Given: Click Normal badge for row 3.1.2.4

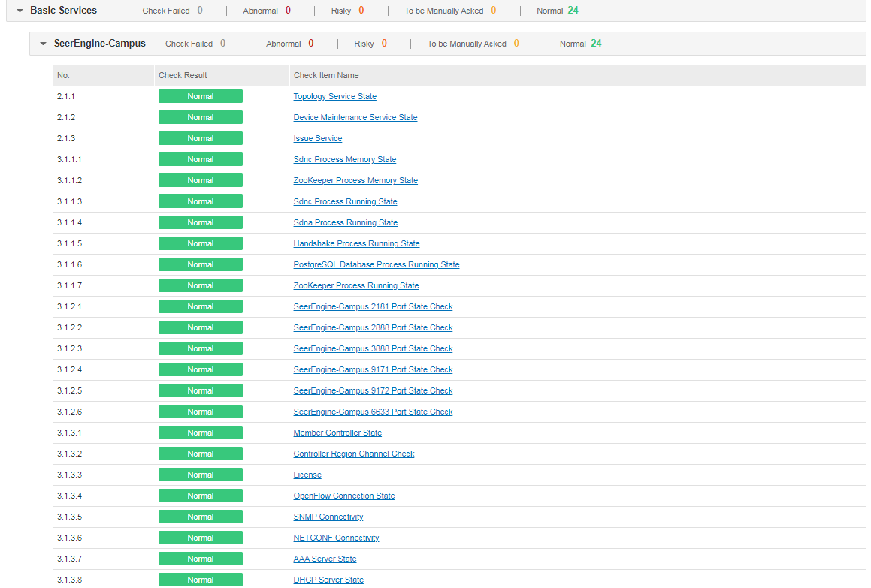Looking at the screenshot, I should point(201,369).
